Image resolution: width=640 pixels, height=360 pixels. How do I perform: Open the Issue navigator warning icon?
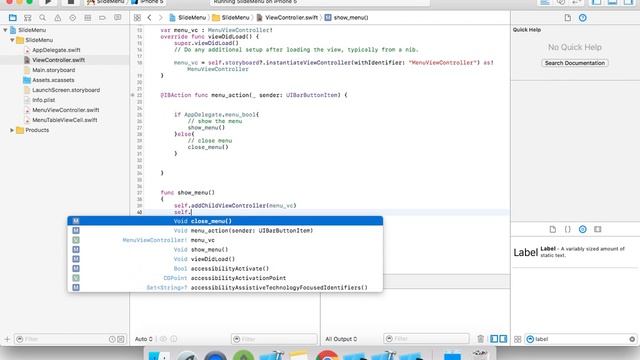tap(58, 18)
